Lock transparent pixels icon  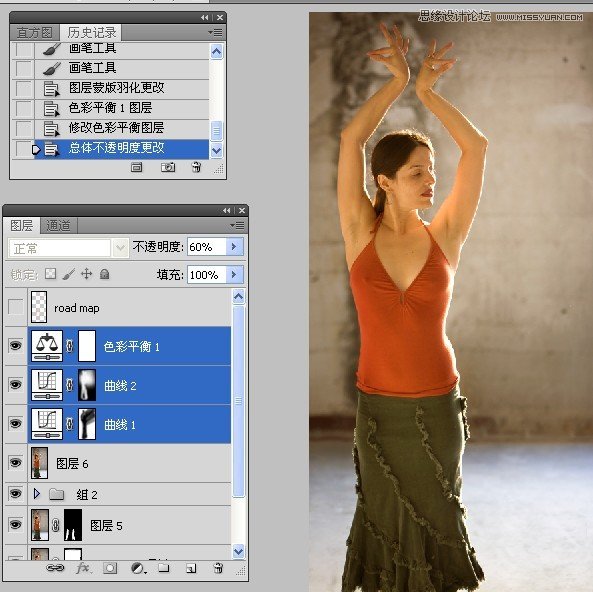(50, 273)
